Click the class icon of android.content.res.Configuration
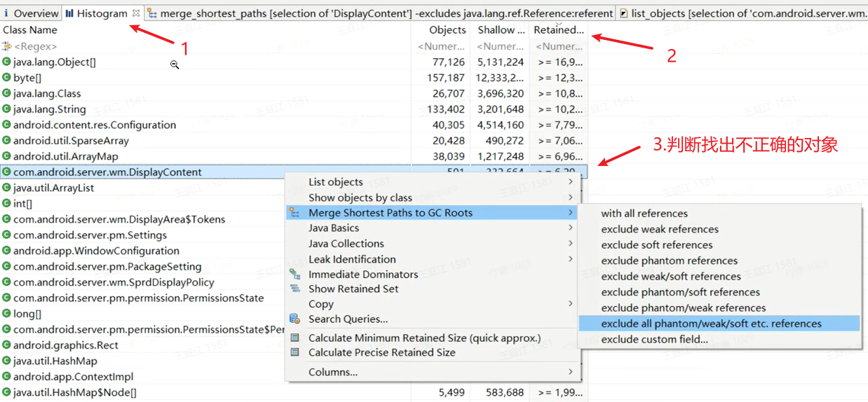The height and width of the screenshot is (402, 868). pyautogui.click(x=6, y=125)
